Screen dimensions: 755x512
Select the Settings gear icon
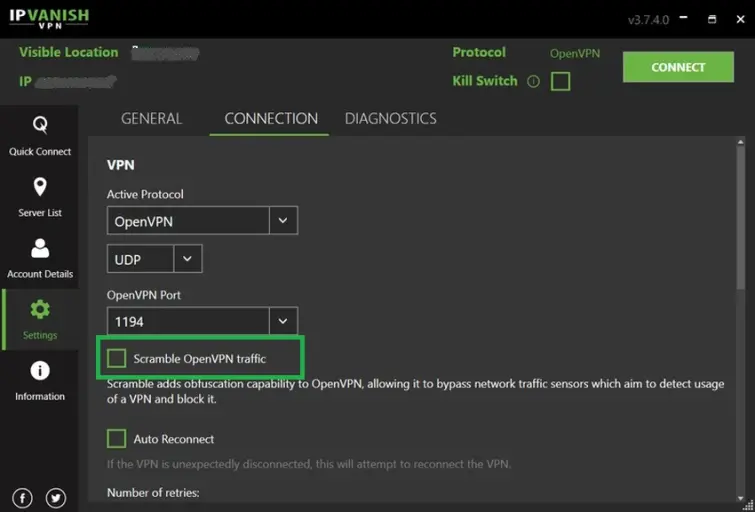40,309
